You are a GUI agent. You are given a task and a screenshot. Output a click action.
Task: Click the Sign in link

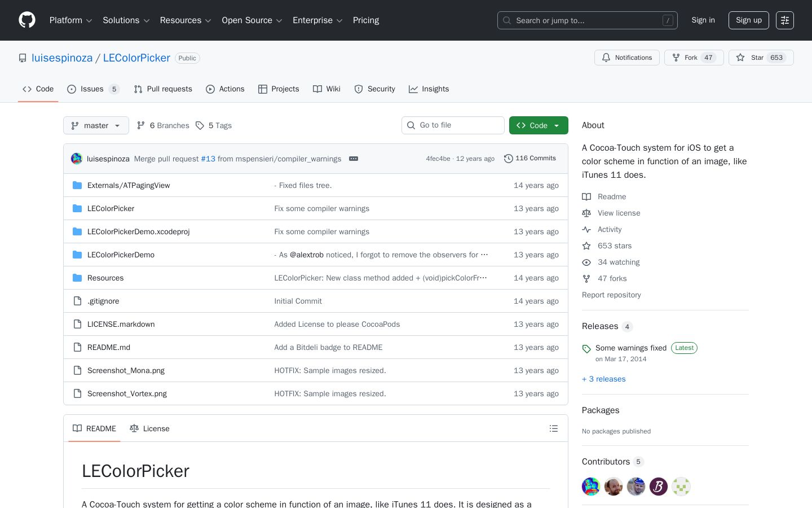pos(703,20)
